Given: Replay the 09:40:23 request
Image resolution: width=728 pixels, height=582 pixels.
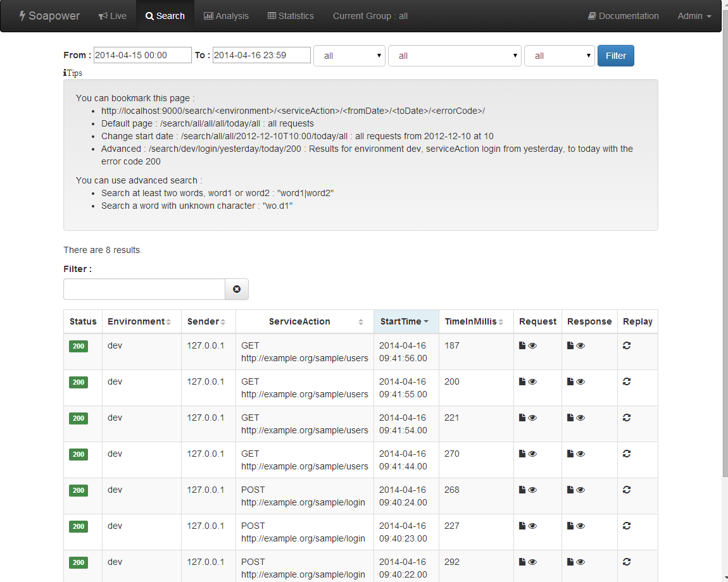Looking at the screenshot, I should pyautogui.click(x=627, y=526).
